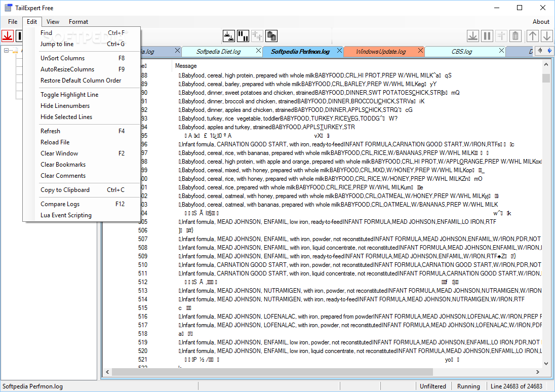The width and height of the screenshot is (555, 392).
Task: Close the partially hidden .log tab
Action: pos(177,51)
